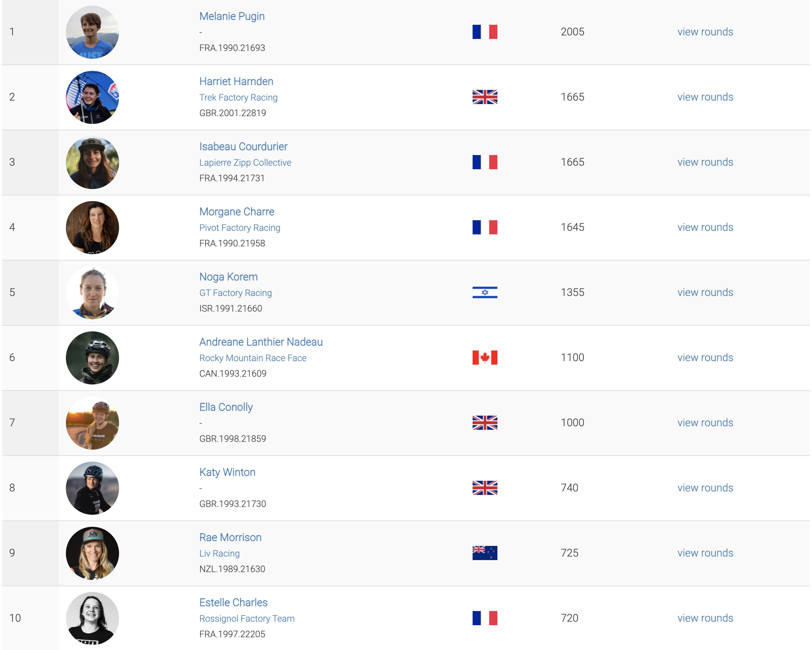View rounds for Melanie Pugin
Screen dimensions: 812x650
coord(705,32)
